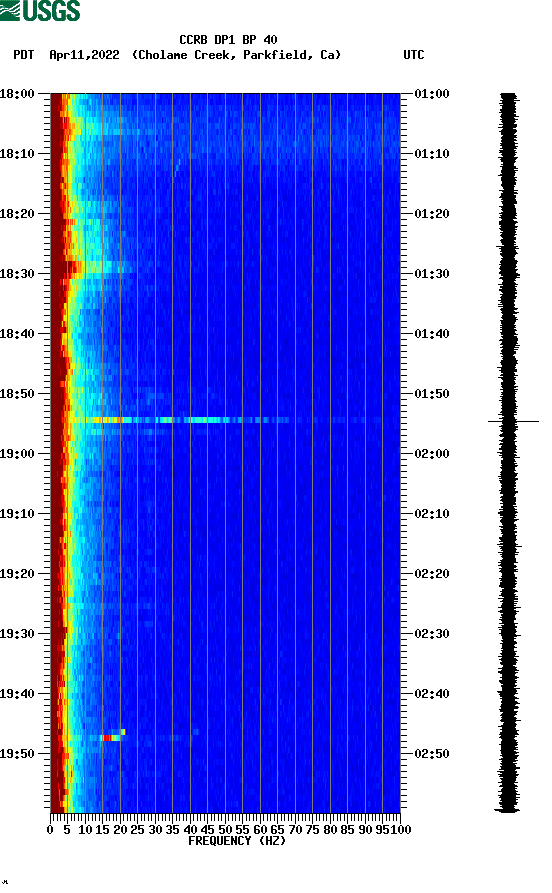
Task: Click the 100 Hz frequency tick label
Action: [x=400, y=830]
